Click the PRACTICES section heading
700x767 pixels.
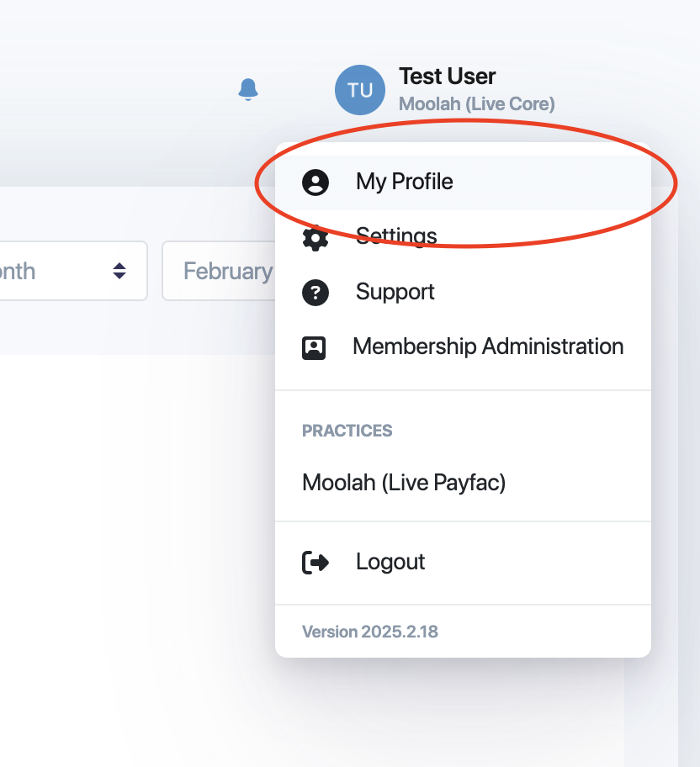tap(347, 431)
